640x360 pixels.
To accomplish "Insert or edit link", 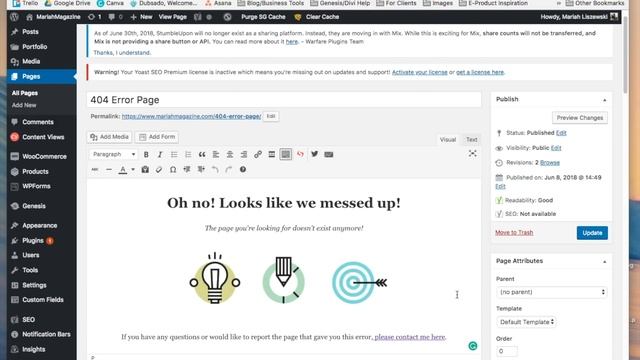I will pyautogui.click(x=258, y=154).
